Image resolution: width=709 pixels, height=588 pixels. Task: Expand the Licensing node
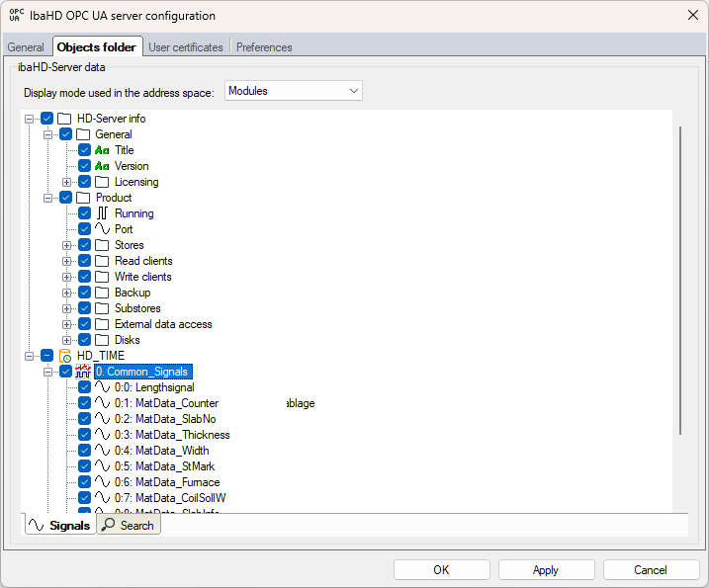67,182
